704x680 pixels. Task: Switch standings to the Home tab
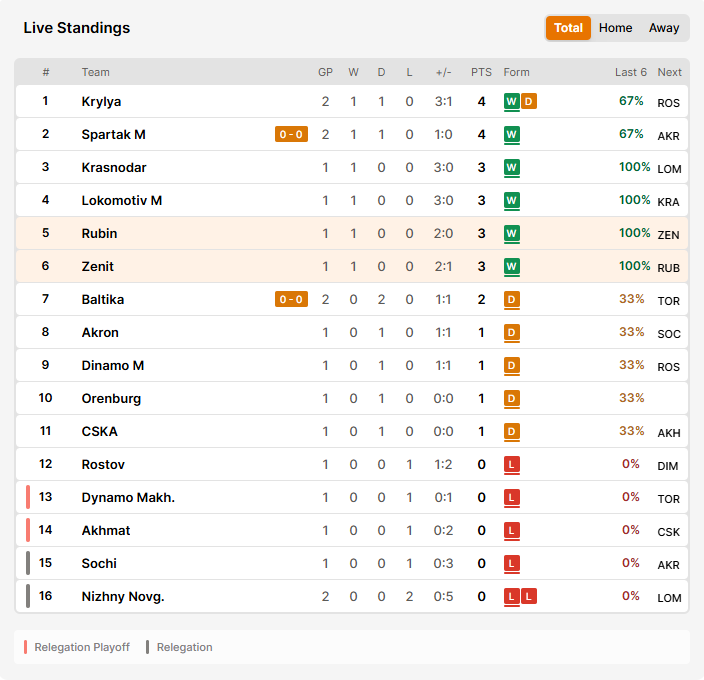tap(615, 28)
